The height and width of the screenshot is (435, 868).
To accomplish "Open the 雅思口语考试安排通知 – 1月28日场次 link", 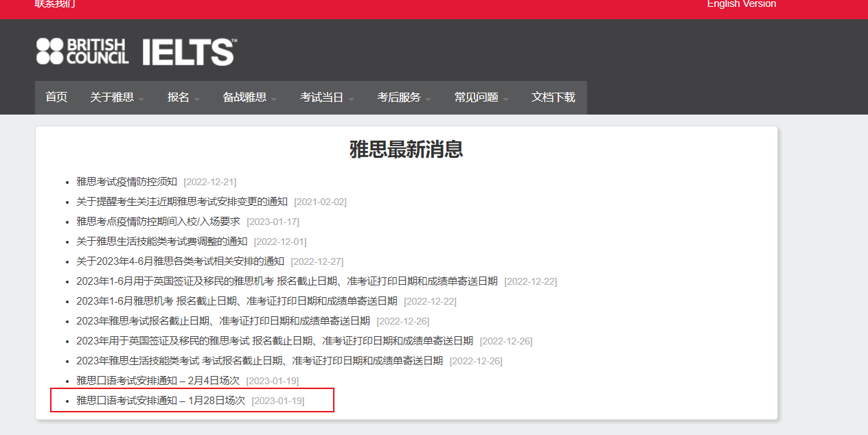I will tap(160, 401).
